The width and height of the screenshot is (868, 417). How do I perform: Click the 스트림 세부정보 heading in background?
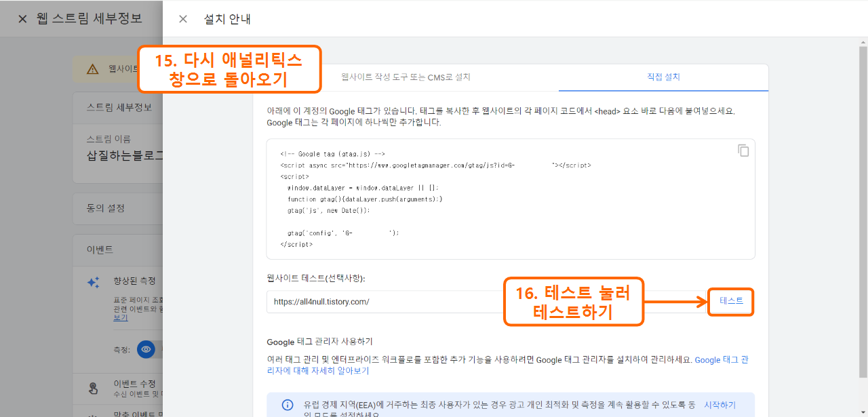[x=119, y=108]
